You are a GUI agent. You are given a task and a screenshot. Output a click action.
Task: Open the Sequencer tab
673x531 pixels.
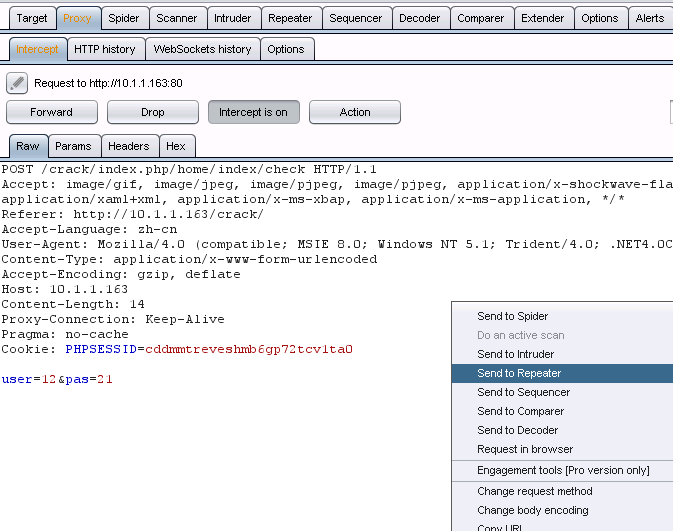(355, 18)
